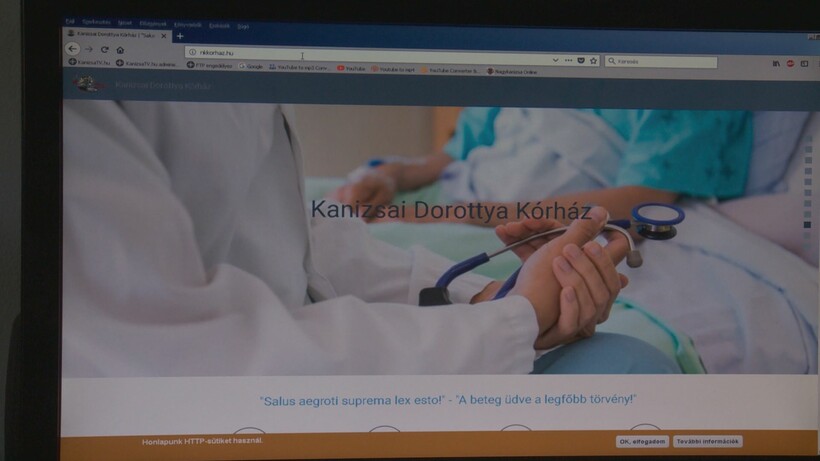This screenshot has height=461, width=820.
Task: Reload the page with the refresh icon
Action: (x=105, y=50)
